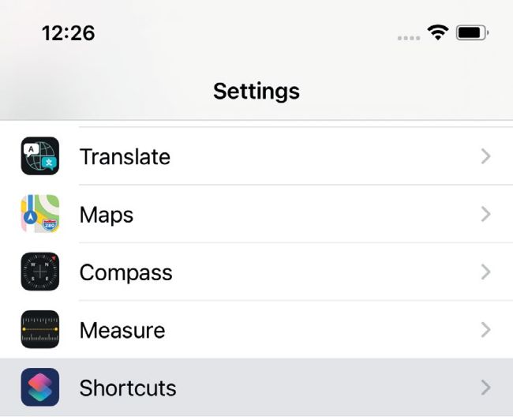Open Shortcuts settings via chevron arrow
The image size is (513, 420).
pos(486,388)
